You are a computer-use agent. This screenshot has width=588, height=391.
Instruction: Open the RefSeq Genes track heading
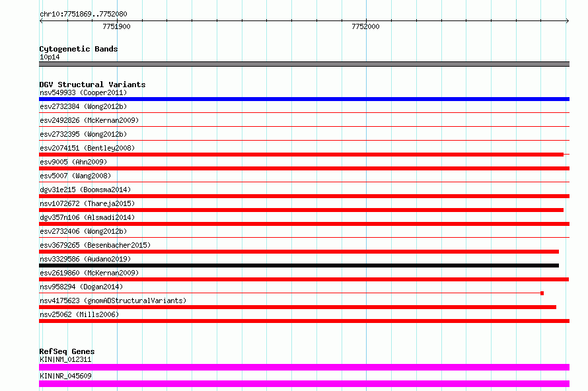coord(67,351)
